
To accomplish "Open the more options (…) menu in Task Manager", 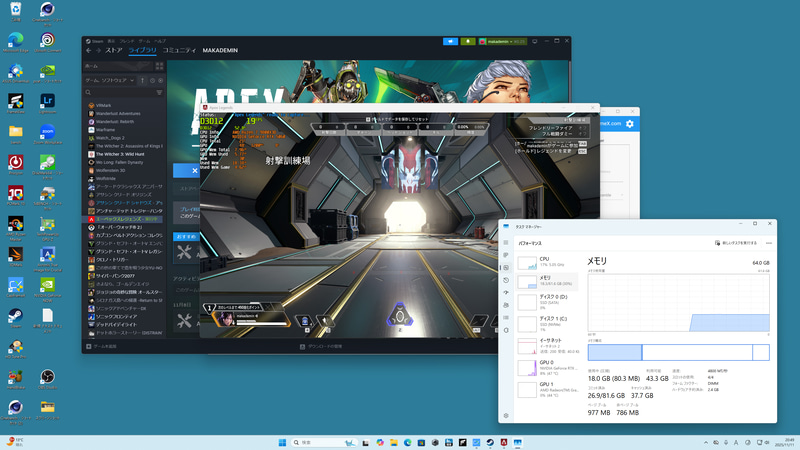I will click(x=768, y=243).
